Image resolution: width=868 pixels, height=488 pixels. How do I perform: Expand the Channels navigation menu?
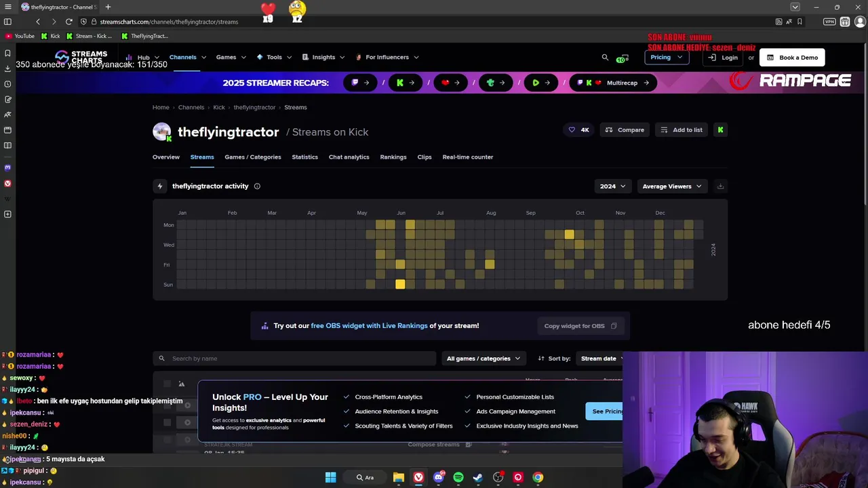188,57
